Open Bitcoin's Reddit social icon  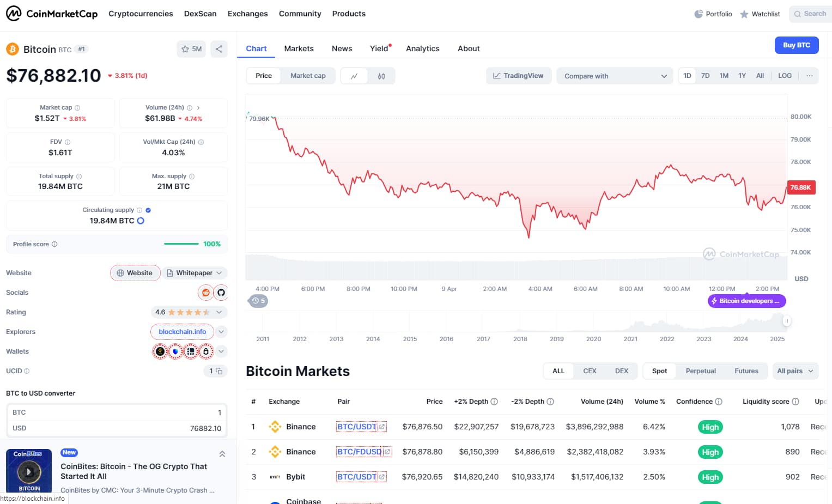(x=205, y=293)
